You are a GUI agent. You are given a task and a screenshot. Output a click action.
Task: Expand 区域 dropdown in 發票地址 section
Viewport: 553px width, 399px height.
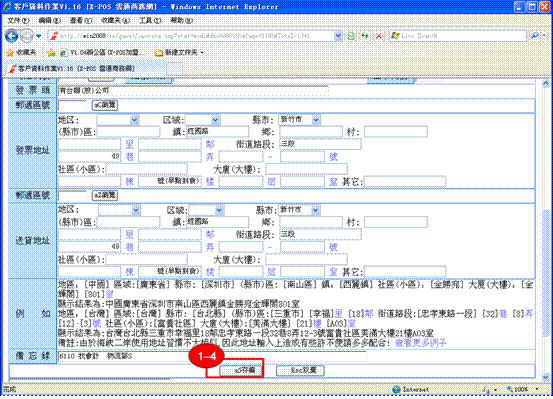(216, 120)
